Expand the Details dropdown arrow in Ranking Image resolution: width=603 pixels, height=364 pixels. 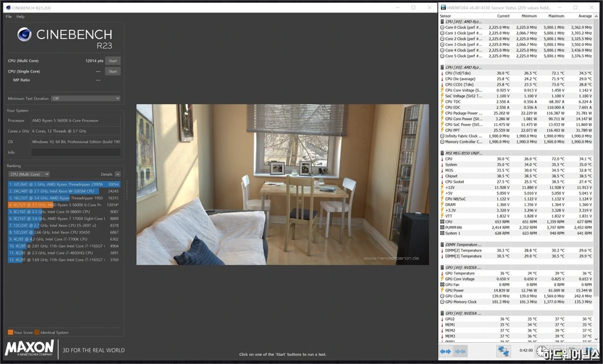pyautogui.click(x=118, y=174)
